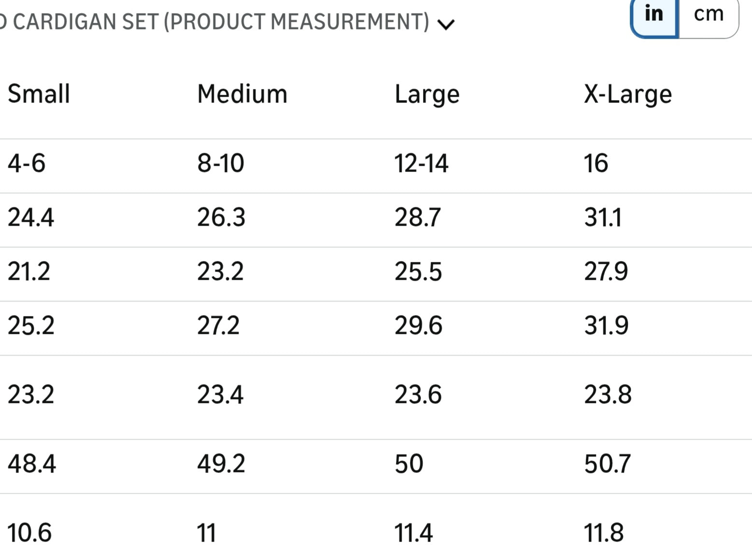Select the Large size column header
The image size is (752, 560).
427,94
